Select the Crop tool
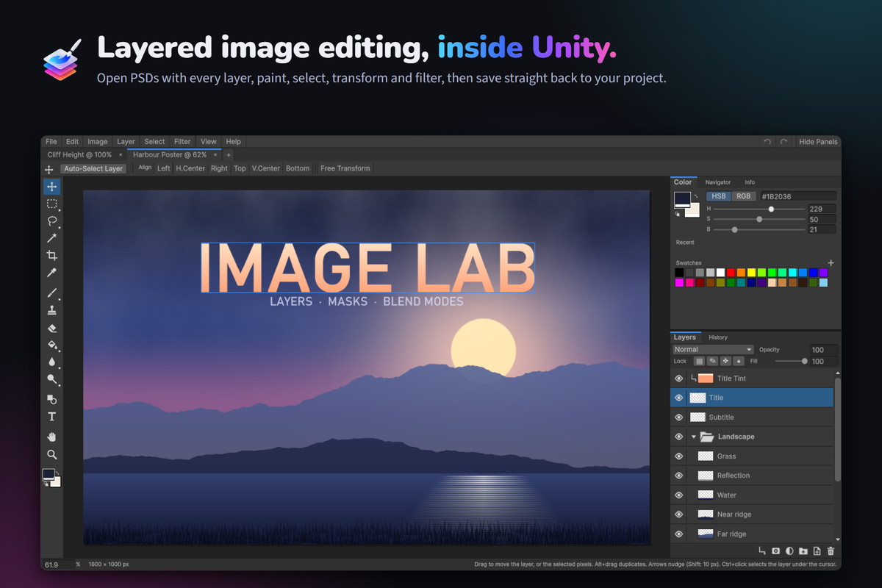Viewport: 882px width, 588px height. point(52,255)
